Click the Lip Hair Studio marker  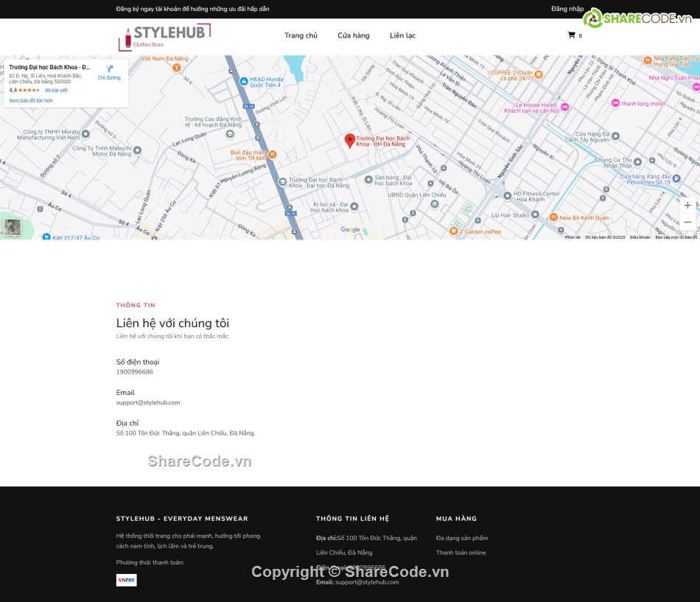point(535,215)
